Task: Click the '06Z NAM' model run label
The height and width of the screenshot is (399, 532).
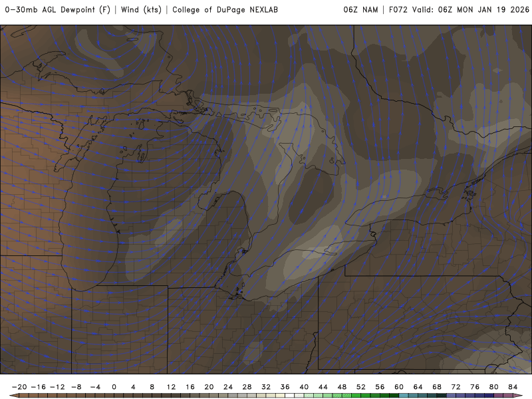Action: tap(360, 10)
